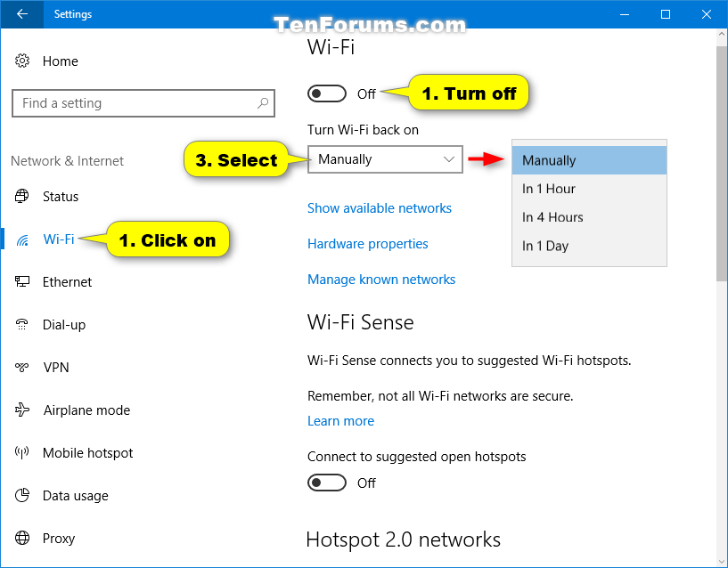The width and height of the screenshot is (728, 568).
Task: Open Mobile hotspot settings
Action: coord(87,453)
